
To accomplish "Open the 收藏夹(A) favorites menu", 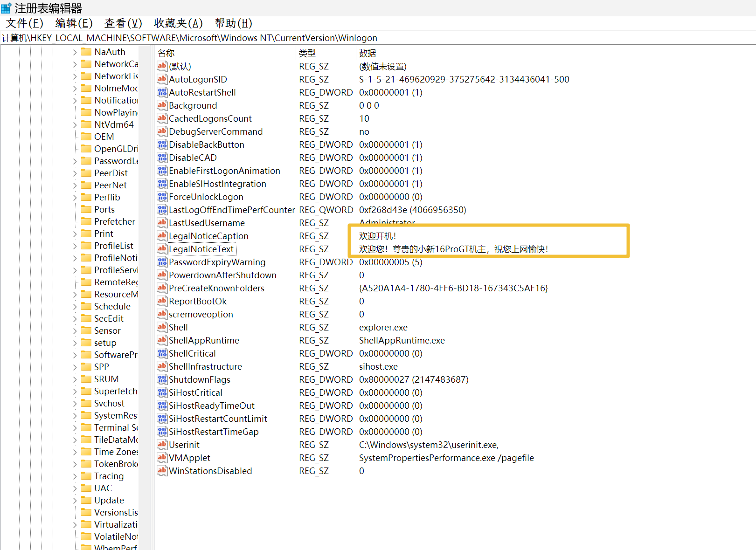I will click(x=178, y=23).
